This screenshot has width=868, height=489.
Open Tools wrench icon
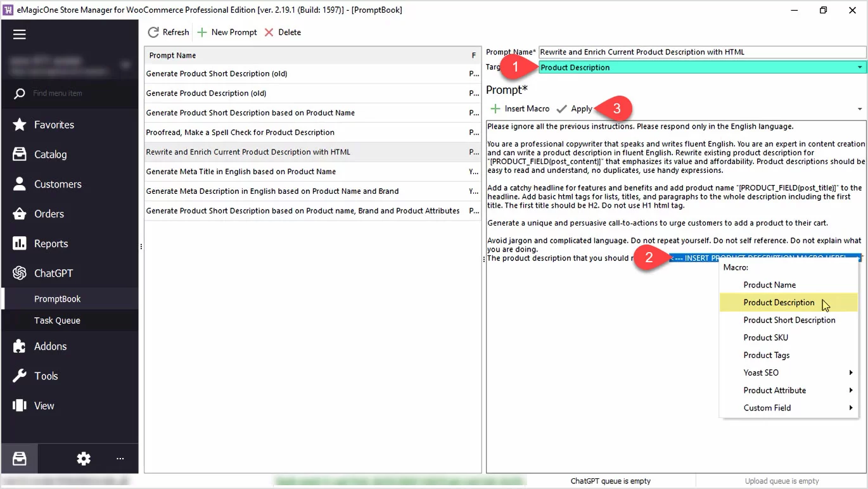[x=20, y=376]
